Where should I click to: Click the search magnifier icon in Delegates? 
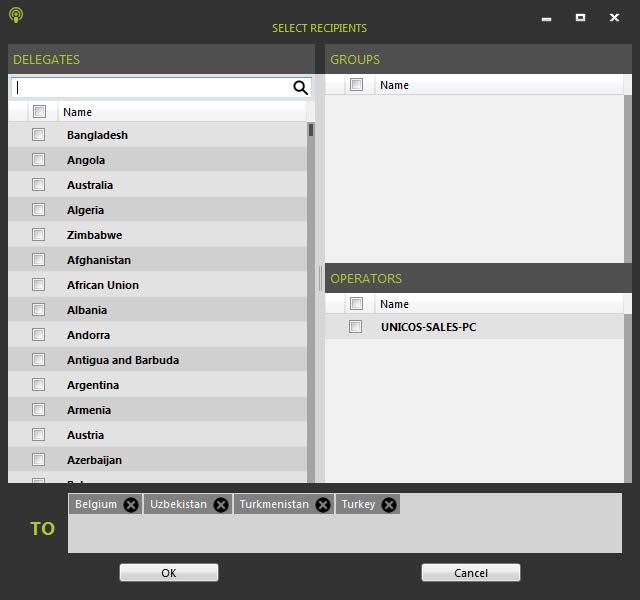300,88
